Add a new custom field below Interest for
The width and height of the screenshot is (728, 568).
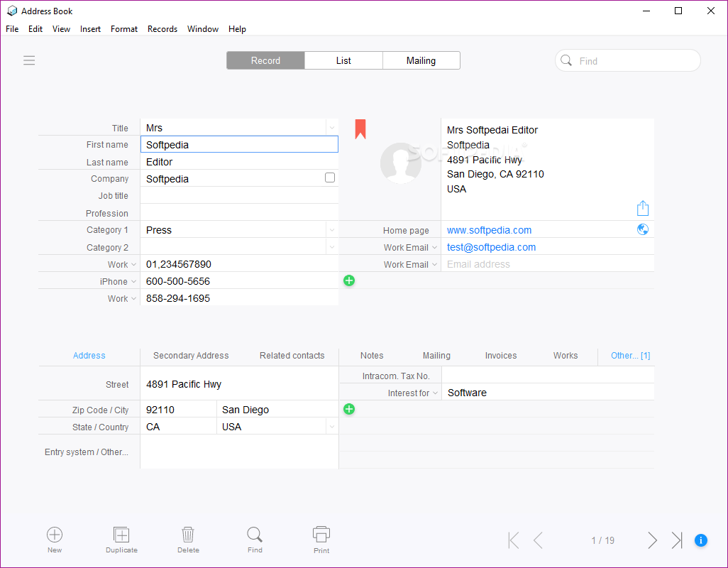tap(349, 409)
